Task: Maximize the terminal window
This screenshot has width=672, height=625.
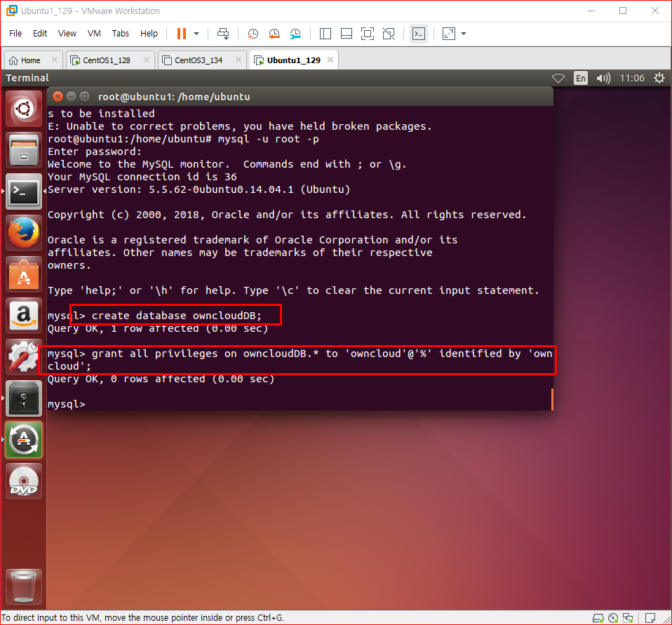Action: click(85, 97)
